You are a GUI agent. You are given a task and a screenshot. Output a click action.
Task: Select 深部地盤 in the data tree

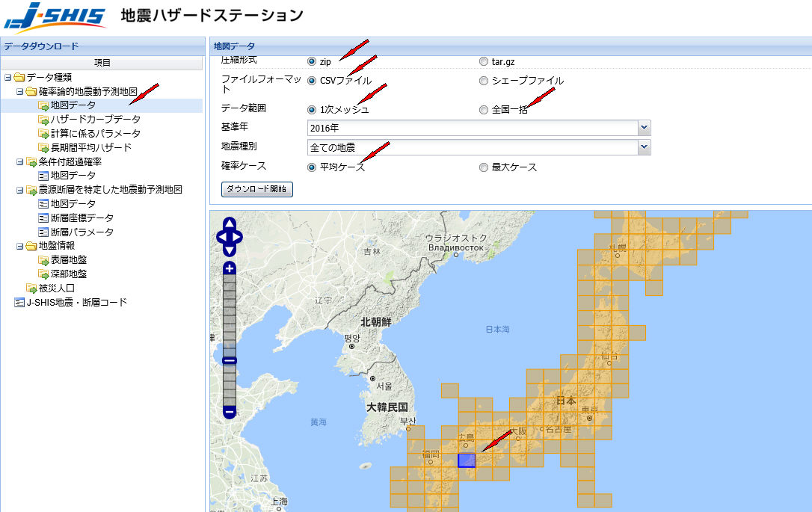click(x=68, y=274)
